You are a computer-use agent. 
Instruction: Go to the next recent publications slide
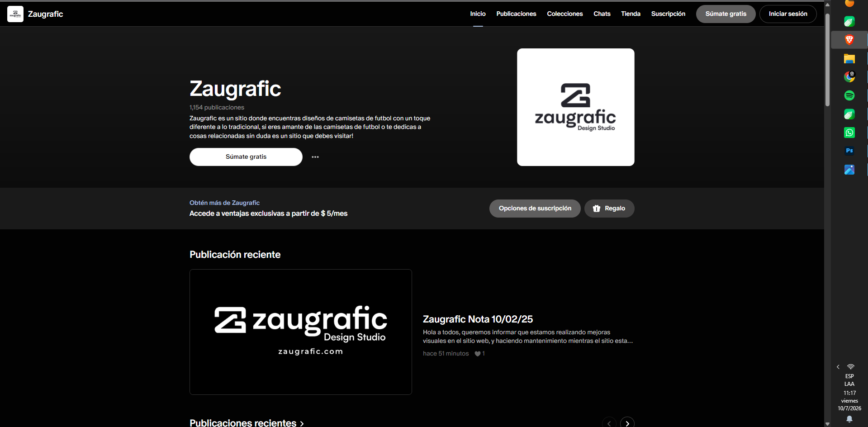pyautogui.click(x=627, y=423)
